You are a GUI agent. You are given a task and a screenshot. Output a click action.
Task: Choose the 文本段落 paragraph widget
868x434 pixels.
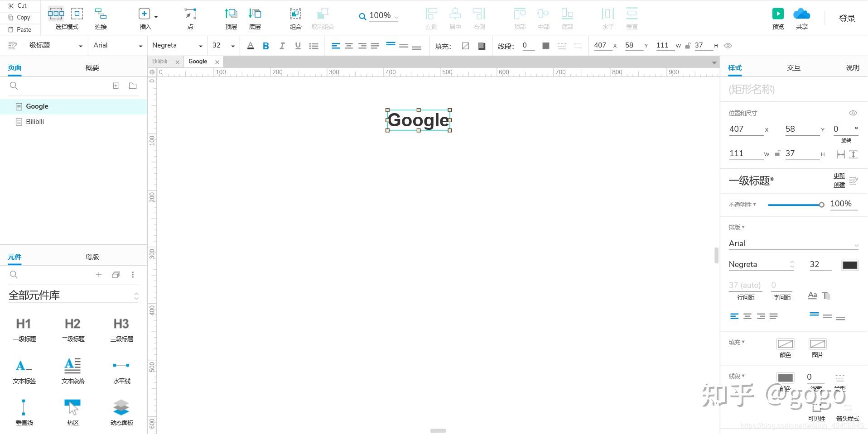[73, 371]
